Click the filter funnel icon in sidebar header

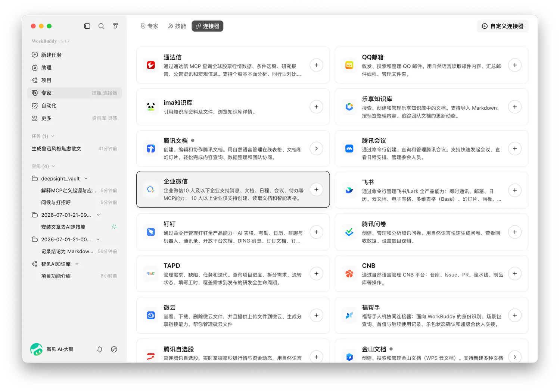pos(116,26)
